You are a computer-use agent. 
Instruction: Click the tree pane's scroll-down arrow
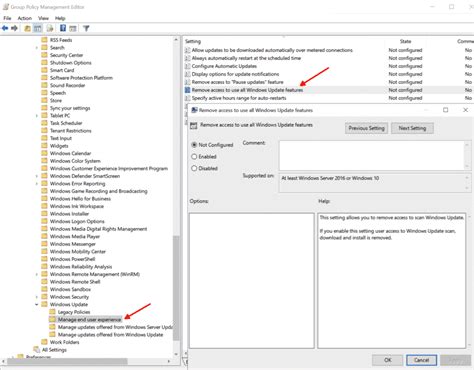click(x=176, y=354)
